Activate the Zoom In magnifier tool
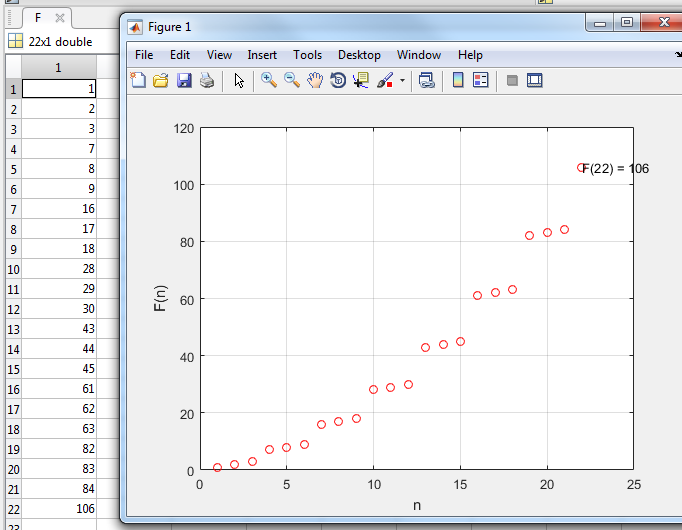The height and width of the screenshot is (530, 682). point(269,80)
